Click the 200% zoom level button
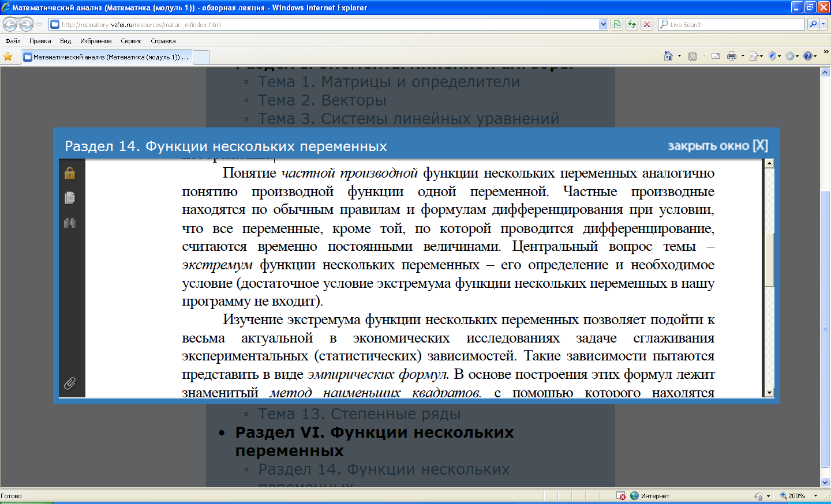 click(x=792, y=496)
